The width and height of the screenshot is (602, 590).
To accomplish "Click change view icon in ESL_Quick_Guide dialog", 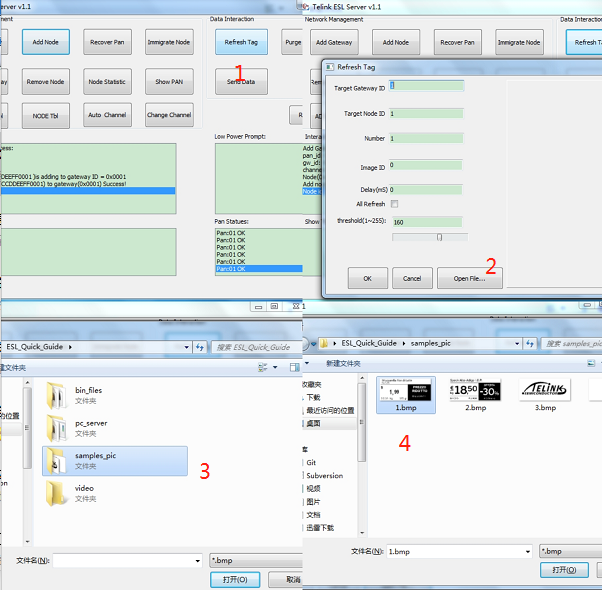I will tap(263, 367).
